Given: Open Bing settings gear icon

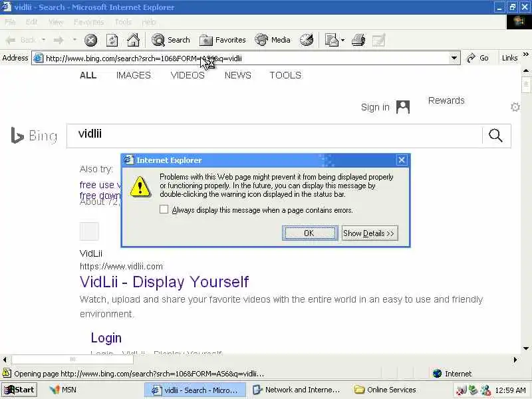Looking at the screenshot, I should click(x=515, y=107).
